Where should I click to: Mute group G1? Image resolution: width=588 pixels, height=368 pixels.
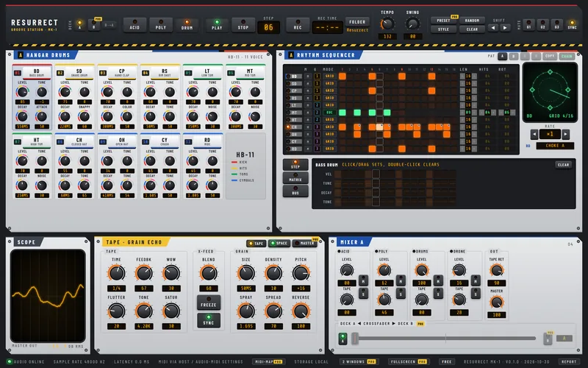[528, 25]
